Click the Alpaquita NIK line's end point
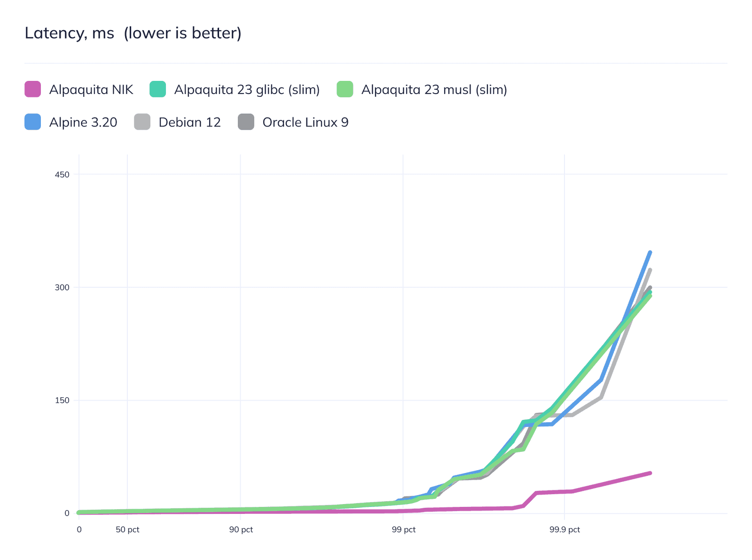This screenshot has height=560, width=752. tap(650, 473)
